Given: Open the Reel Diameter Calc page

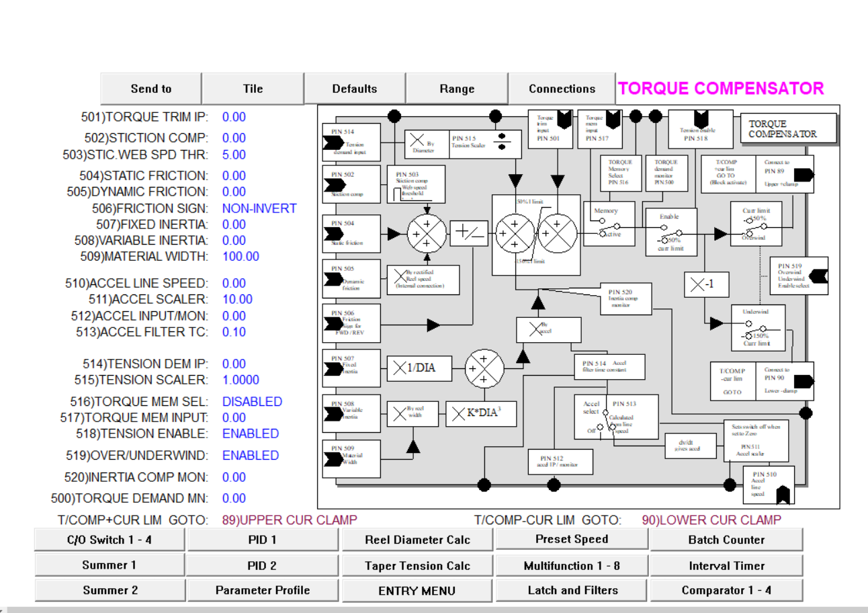Looking at the screenshot, I should tap(417, 540).
